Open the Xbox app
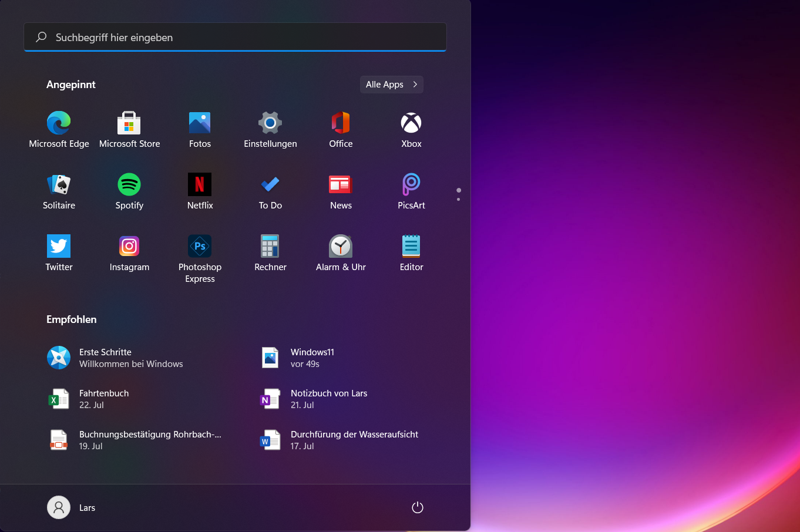The height and width of the screenshot is (532, 800). click(411, 130)
